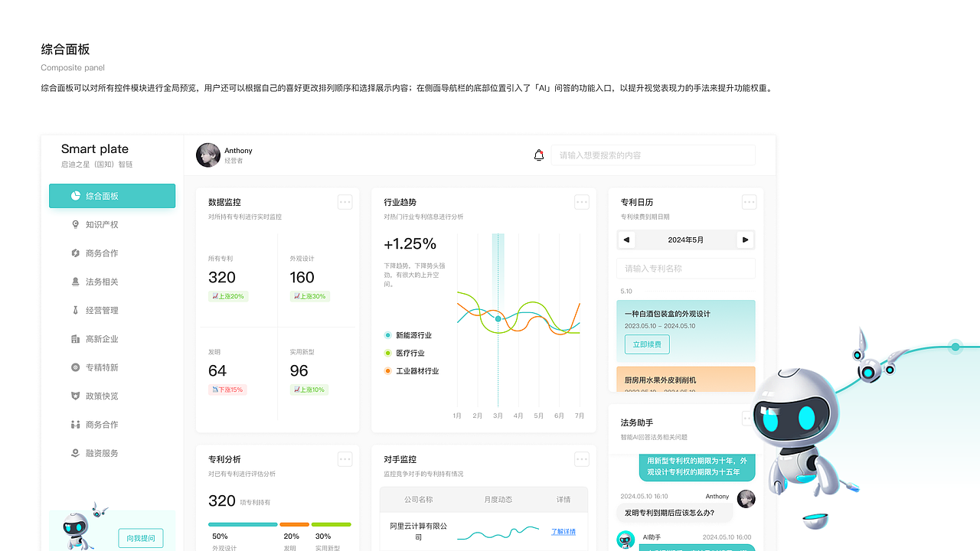Click the AI助手 chat avatar
Screen dimensions: 980x551
point(626,540)
